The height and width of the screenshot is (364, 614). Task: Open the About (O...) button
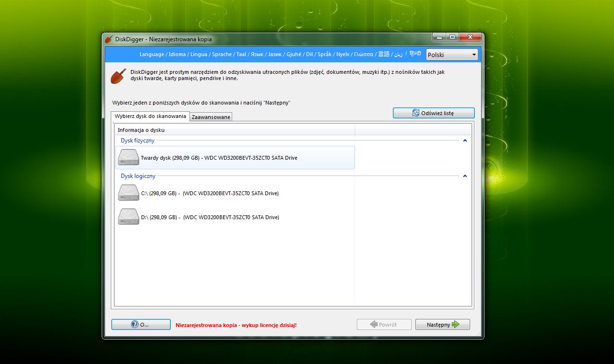tap(141, 325)
